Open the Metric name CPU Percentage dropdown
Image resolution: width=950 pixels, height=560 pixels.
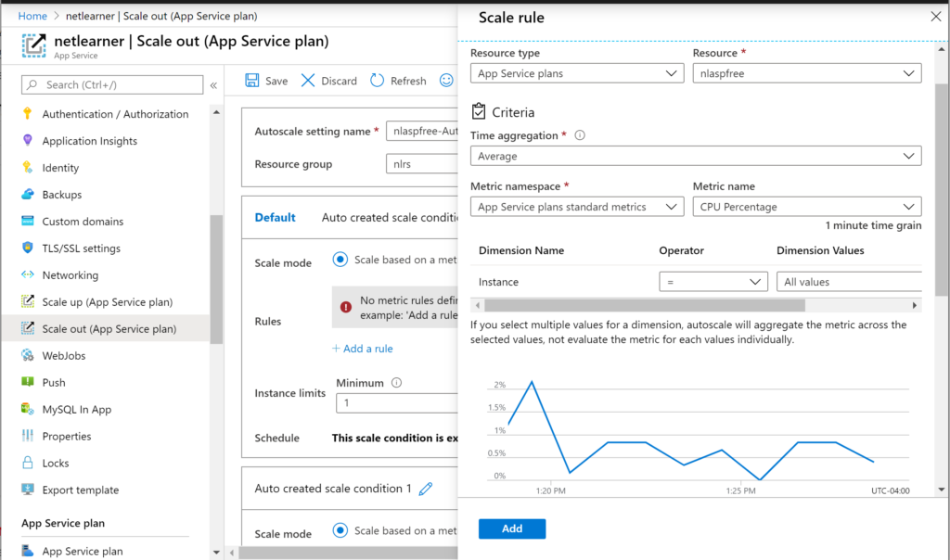pyautogui.click(x=807, y=207)
